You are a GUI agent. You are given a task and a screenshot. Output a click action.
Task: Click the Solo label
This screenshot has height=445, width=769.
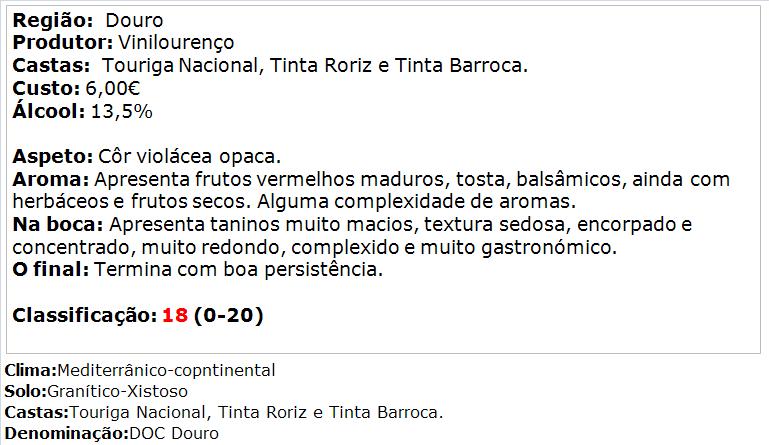[x=25, y=392]
